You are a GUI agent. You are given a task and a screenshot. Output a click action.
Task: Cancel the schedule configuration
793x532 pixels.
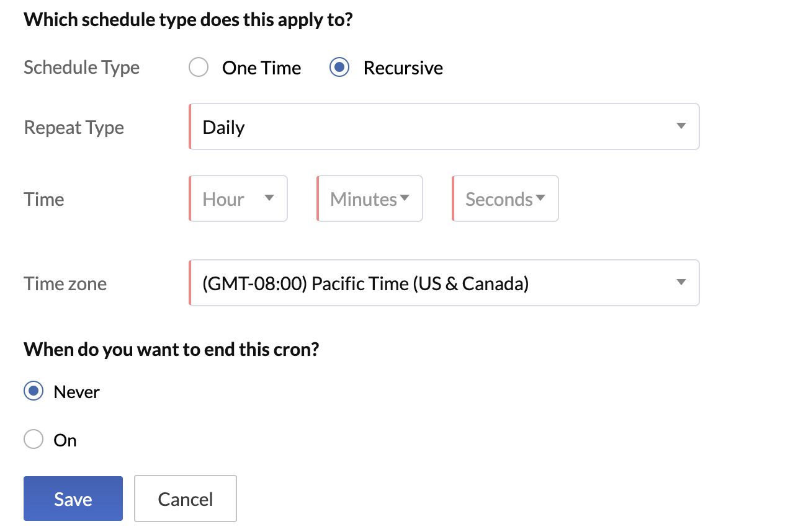pos(185,499)
